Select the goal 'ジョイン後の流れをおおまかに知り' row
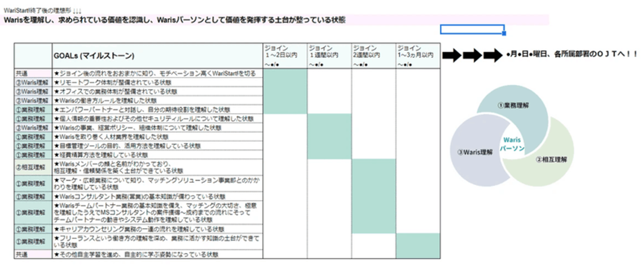 coord(157,73)
